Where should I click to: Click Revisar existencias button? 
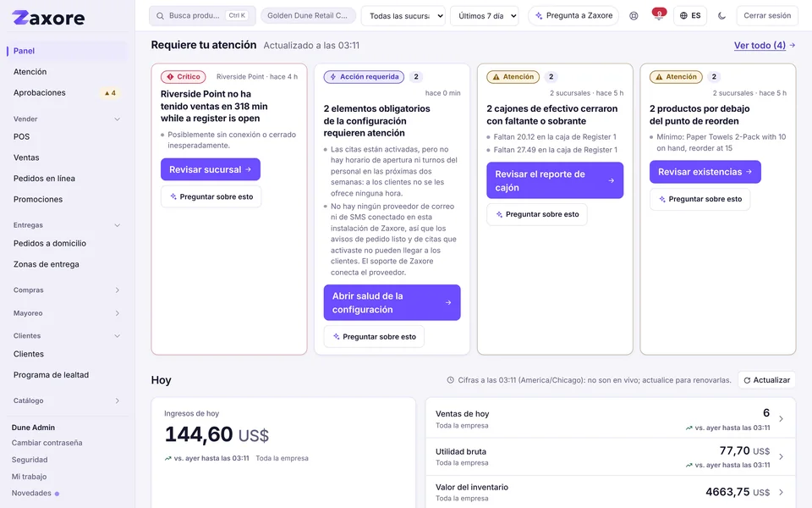(x=705, y=172)
